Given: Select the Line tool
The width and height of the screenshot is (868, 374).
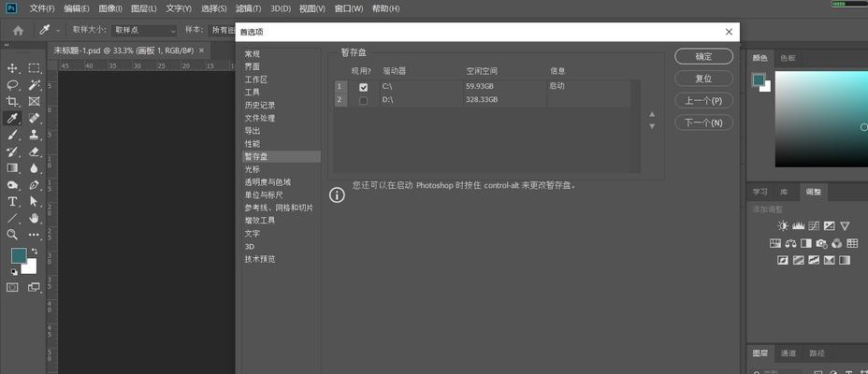Looking at the screenshot, I should click(x=12, y=218).
